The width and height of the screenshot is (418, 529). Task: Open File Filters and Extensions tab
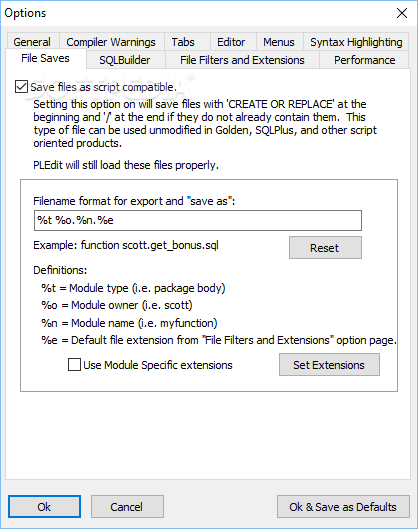(242, 60)
